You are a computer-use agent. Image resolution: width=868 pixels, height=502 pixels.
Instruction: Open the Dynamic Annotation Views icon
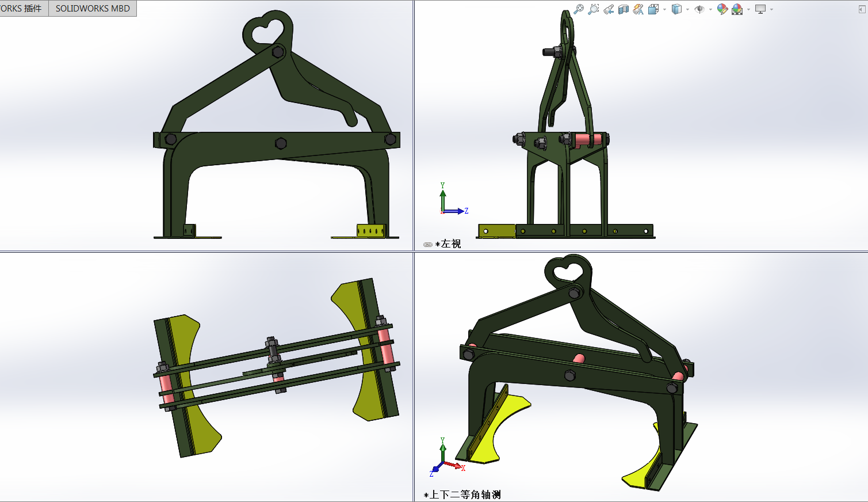click(x=638, y=9)
